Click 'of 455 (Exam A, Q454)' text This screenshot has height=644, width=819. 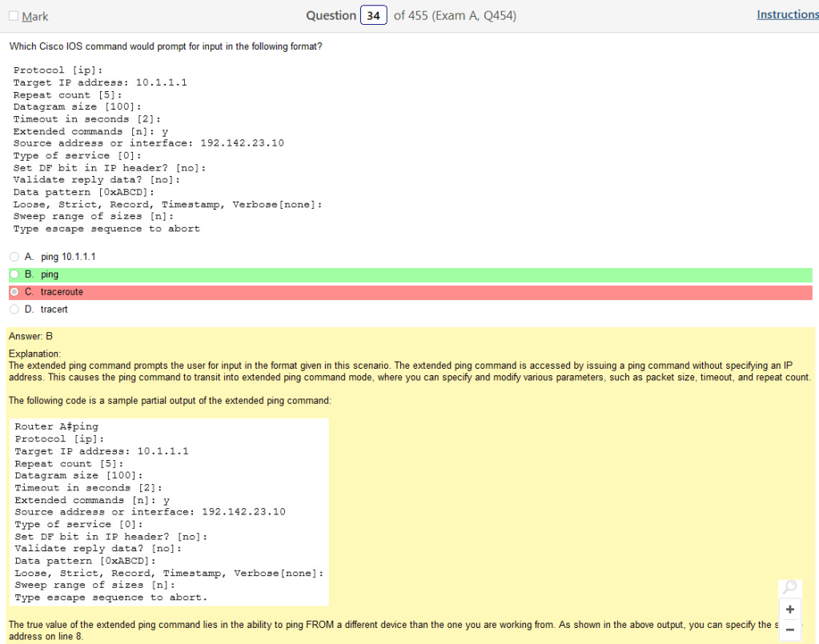point(455,15)
